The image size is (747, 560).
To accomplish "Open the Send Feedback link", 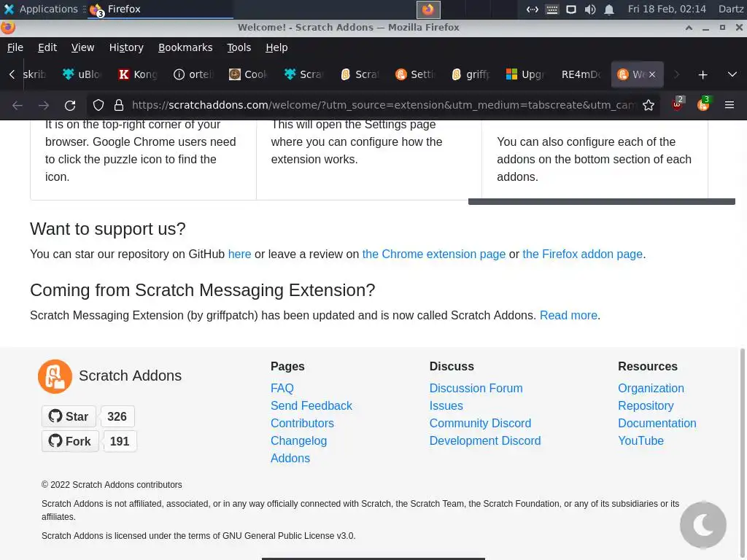I will [311, 406].
